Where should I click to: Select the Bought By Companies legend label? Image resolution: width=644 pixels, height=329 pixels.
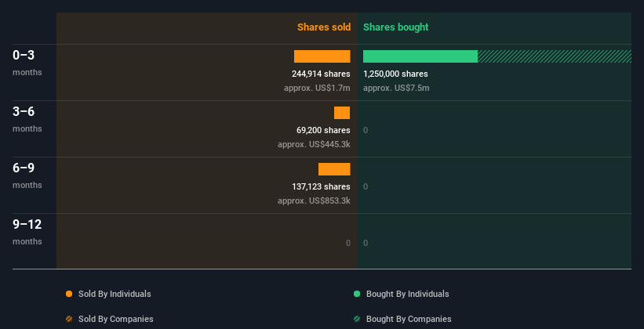409,319
